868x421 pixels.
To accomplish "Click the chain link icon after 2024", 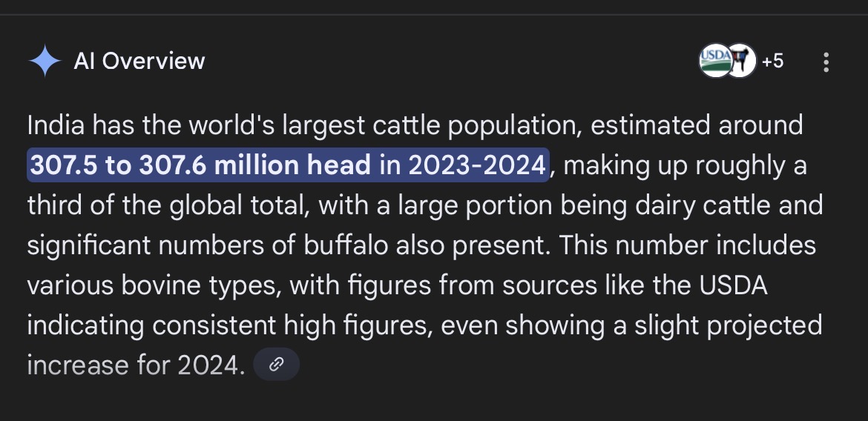I will click(276, 365).
